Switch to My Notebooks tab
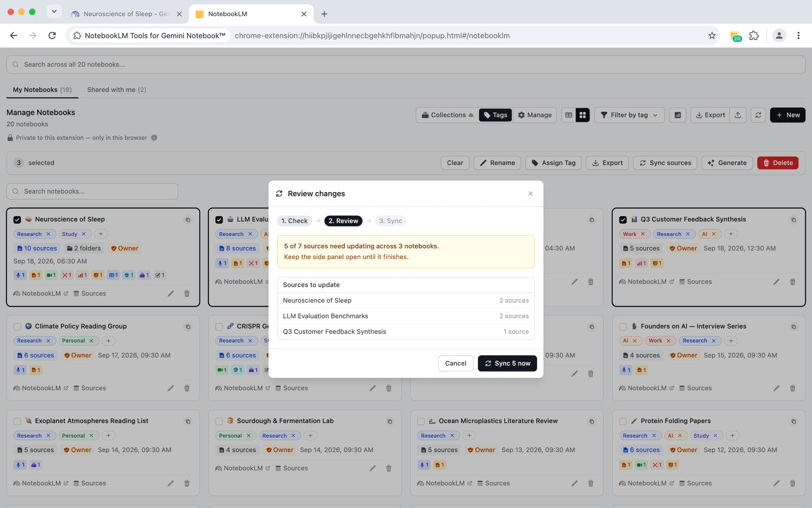 (42, 90)
